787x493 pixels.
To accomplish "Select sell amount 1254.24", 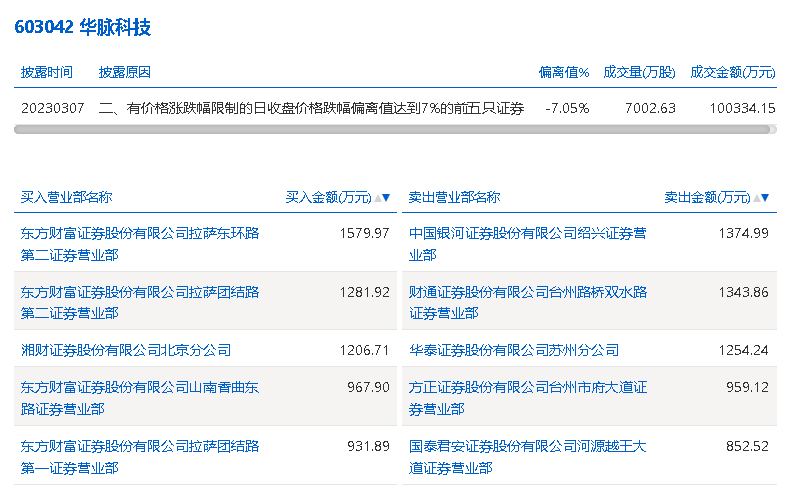I will (743, 350).
